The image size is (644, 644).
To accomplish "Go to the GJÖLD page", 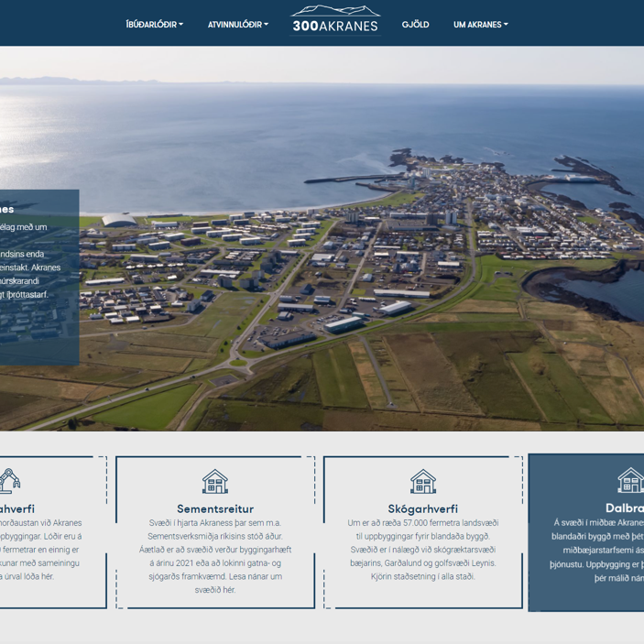I will pos(415,25).
